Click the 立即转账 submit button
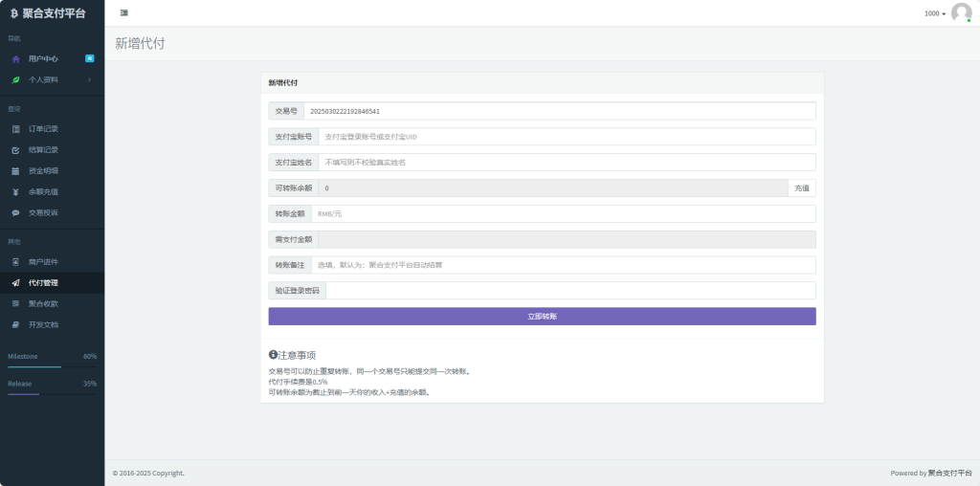This screenshot has width=980, height=486. click(x=542, y=316)
